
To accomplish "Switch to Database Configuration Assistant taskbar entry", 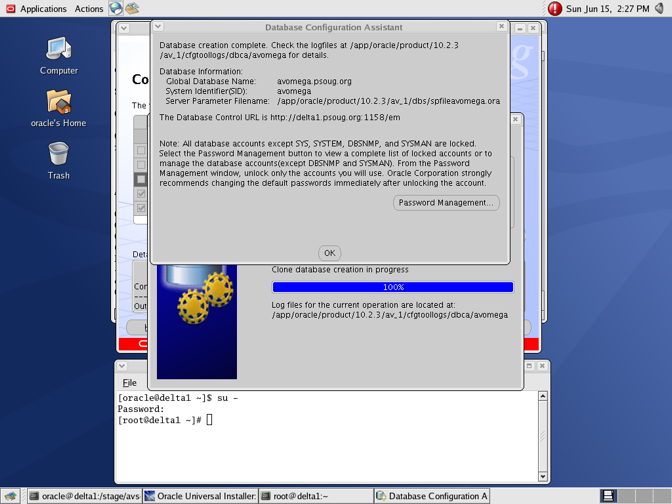I will [x=432, y=496].
